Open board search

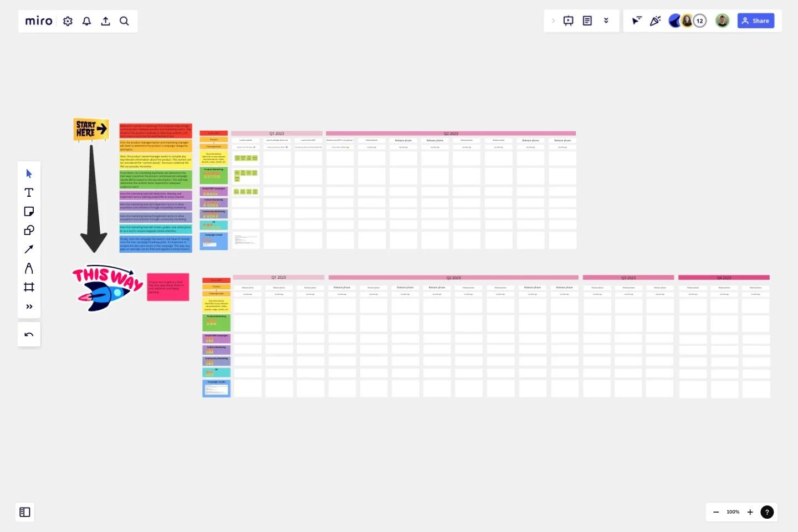click(124, 21)
